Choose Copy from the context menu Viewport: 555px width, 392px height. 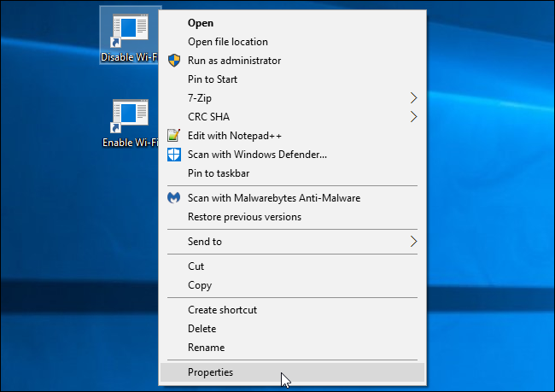point(292,285)
